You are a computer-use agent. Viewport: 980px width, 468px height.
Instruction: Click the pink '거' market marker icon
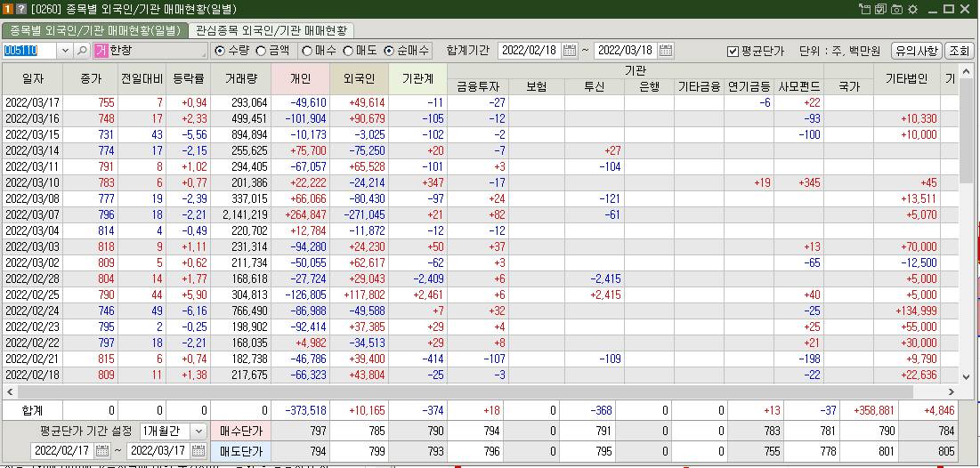click(101, 51)
